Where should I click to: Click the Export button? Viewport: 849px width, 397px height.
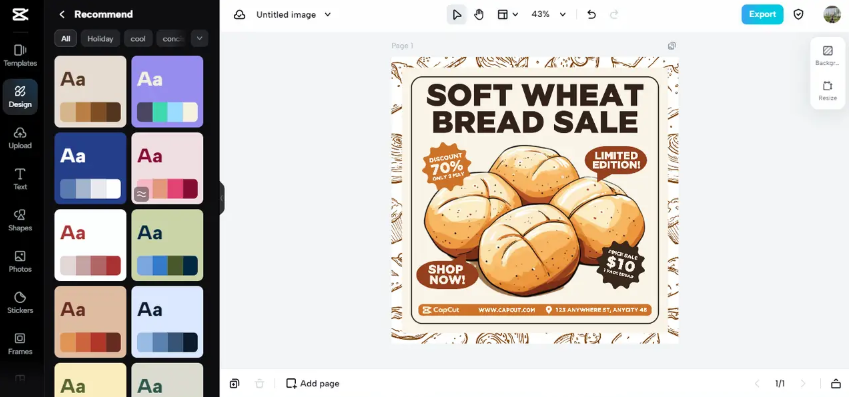pos(762,15)
